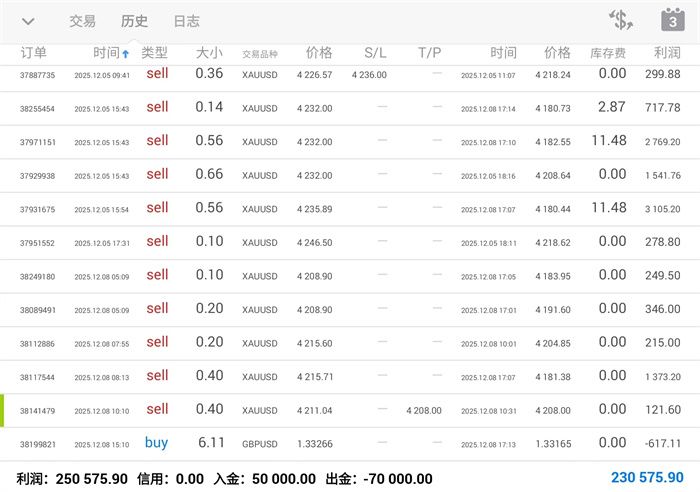Select order 38089491
This screenshot has height=492, width=700.
tap(350, 310)
